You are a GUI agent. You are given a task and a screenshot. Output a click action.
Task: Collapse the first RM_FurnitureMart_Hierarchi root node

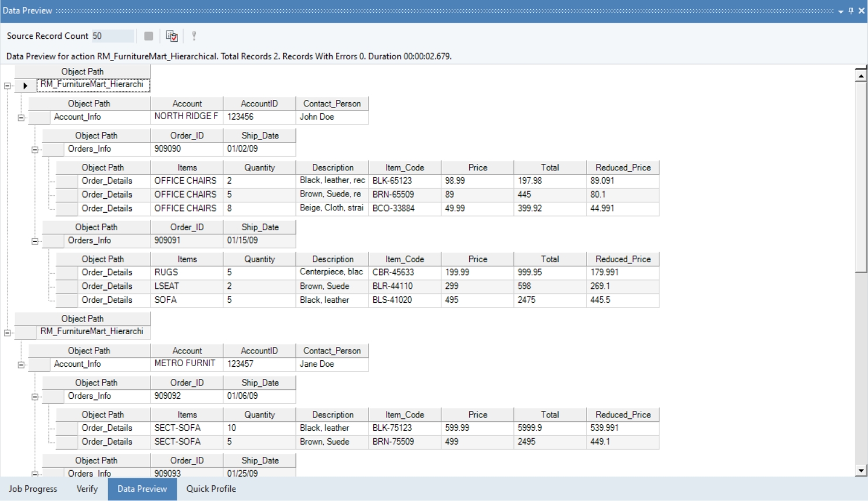tap(7, 85)
